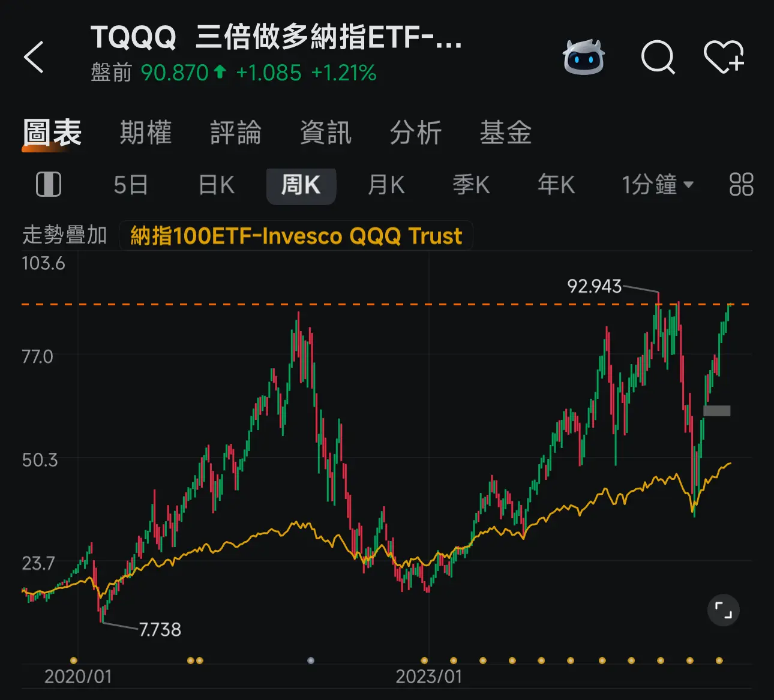Open the four-square chart settings grid icon
The image size is (774, 700).
pos(741,184)
